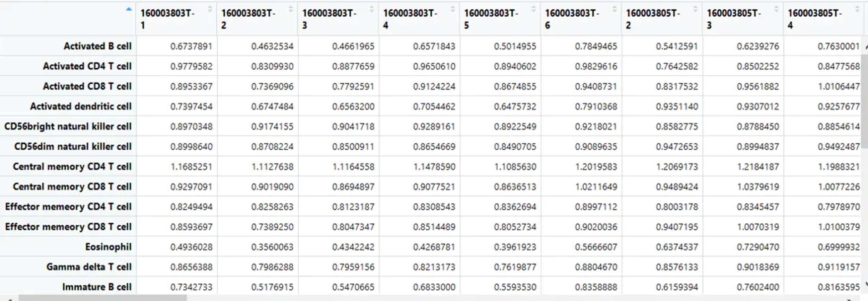Select the CD56bright natural killer cell row label

[68, 126]
